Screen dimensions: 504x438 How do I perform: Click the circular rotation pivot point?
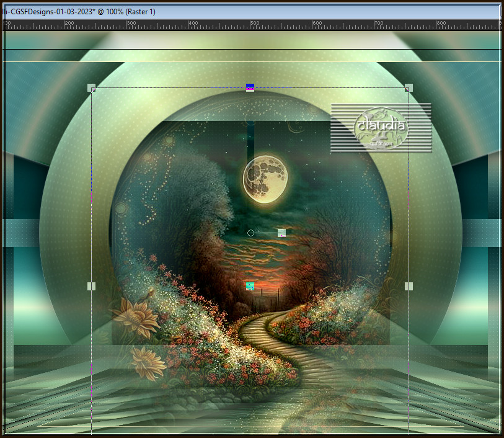(250, 233)
